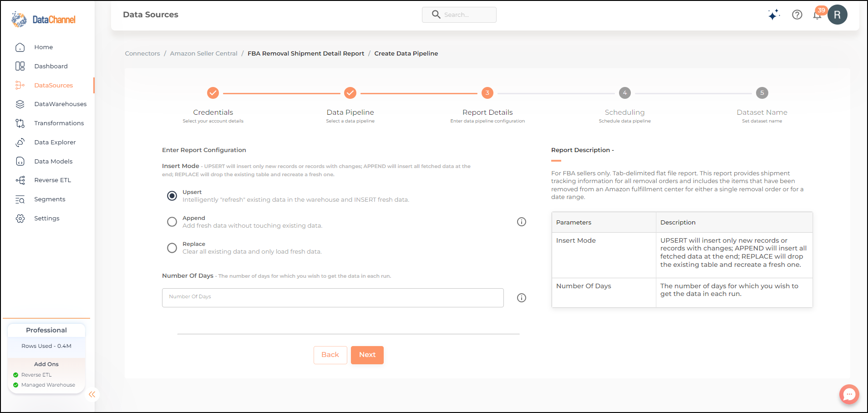The height and width of the screenshot is (413, 868).
Task: Go to Home in sidebar
Action: click(43, 47)
